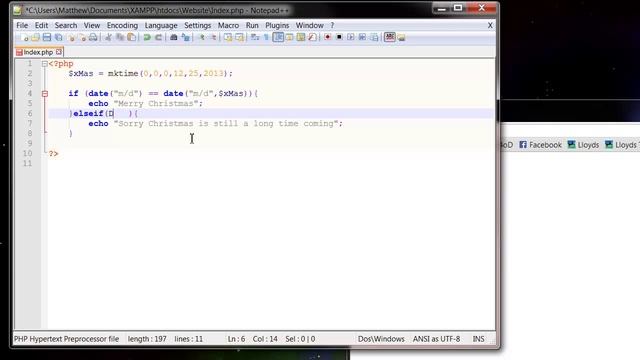
Task: Open the ? help menu
Action: (332, 25)
